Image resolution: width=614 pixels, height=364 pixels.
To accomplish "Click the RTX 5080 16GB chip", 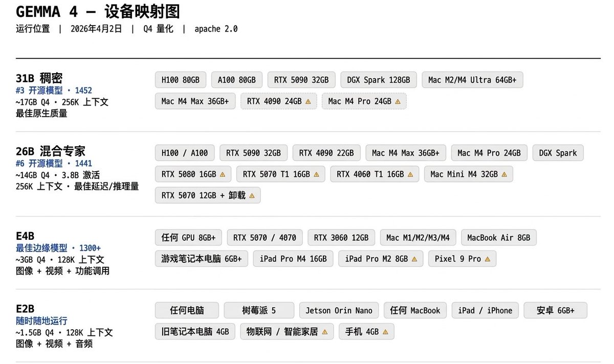I will (x=193, y=174).
